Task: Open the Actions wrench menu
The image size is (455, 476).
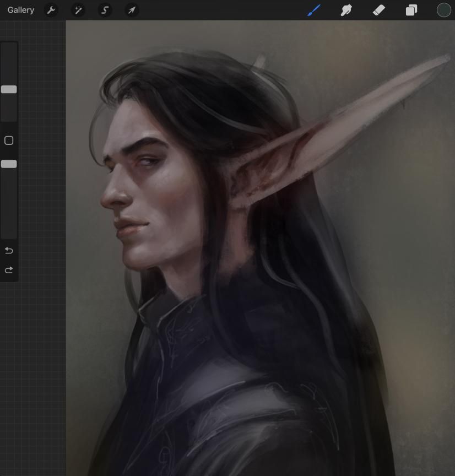Action: click(51, 10)
